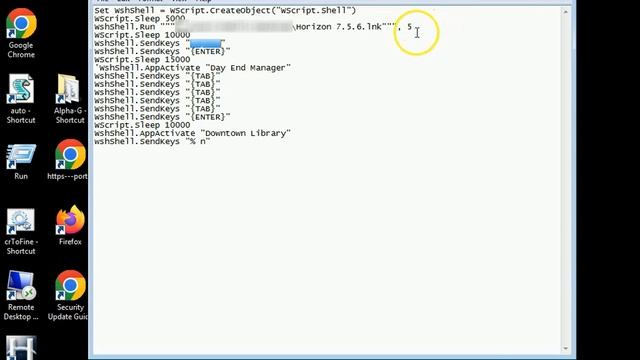Screen dimensions: 640x360
Task: Open the Alpha-G Shortcut folder icon
Action: (x=70, y=99)
